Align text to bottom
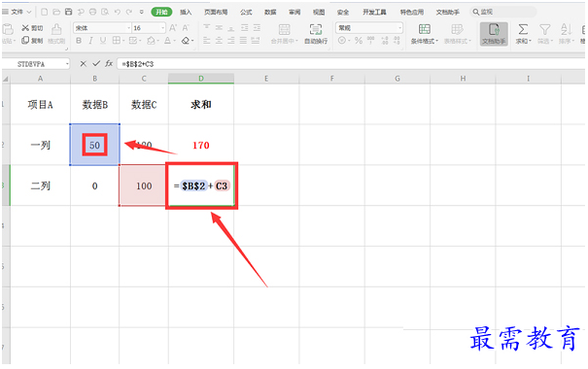The image size is (588, 369). pos(231,28)
